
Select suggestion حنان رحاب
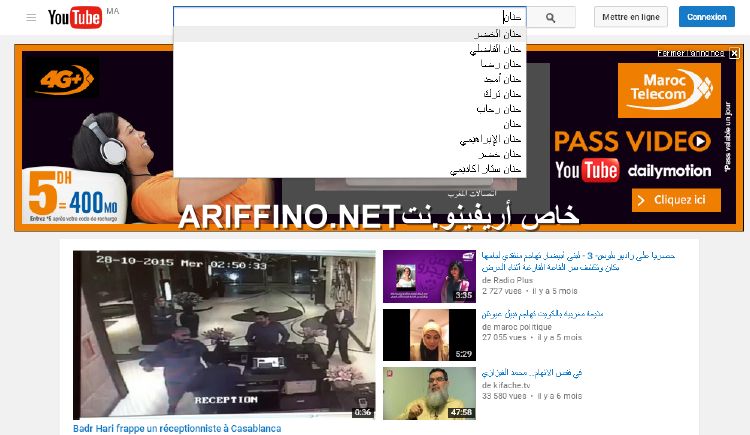pos(350,109)
